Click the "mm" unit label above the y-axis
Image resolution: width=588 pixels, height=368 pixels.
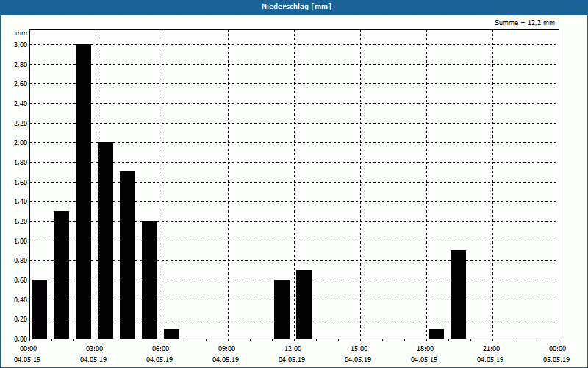pos(21,33)
